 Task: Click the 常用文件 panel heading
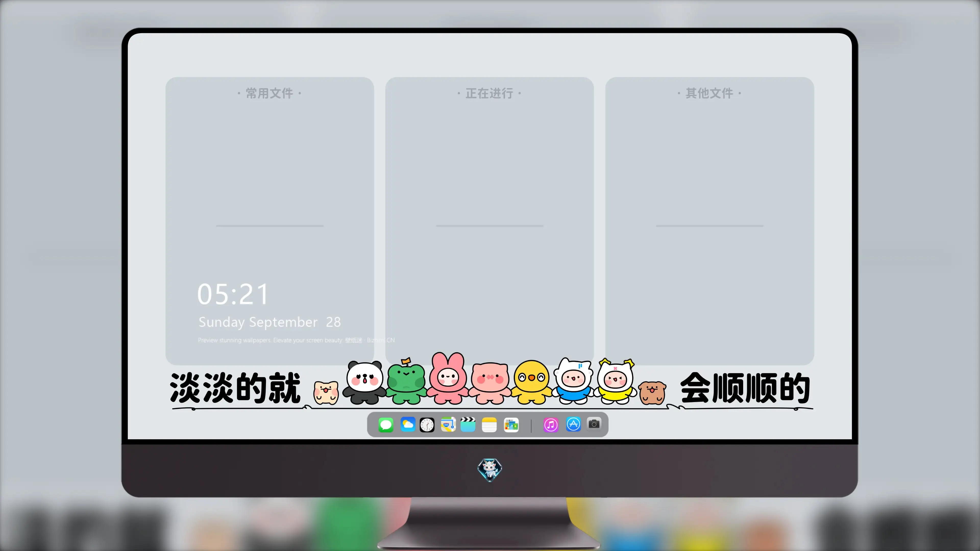click(x=269, y=93)
